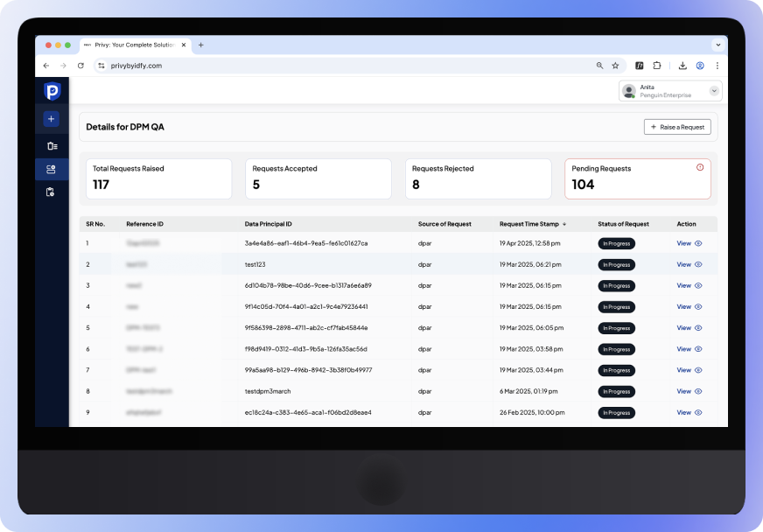Toggle the bookmark star in the address bar
This screenshot has width=763, height=532.
[614, 66]
